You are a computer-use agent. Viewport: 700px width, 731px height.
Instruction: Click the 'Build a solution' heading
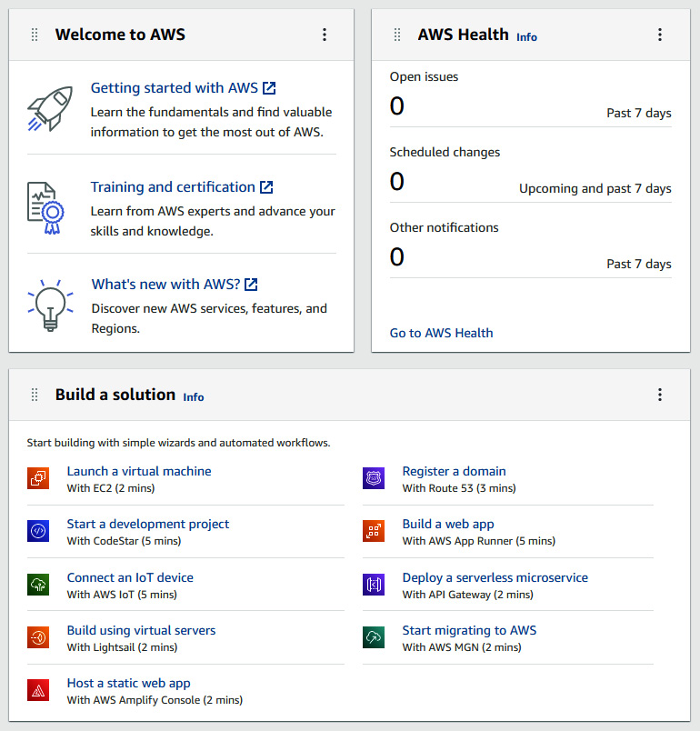click(115, 395)
